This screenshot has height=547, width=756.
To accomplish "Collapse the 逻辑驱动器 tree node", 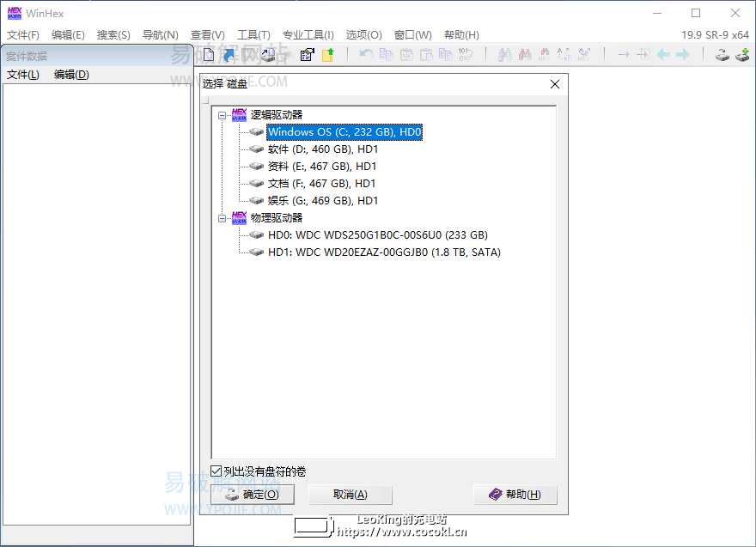I will [222, 115].
